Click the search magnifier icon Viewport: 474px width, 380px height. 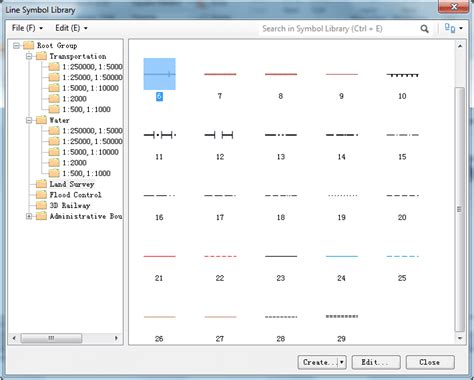[424, 29]
